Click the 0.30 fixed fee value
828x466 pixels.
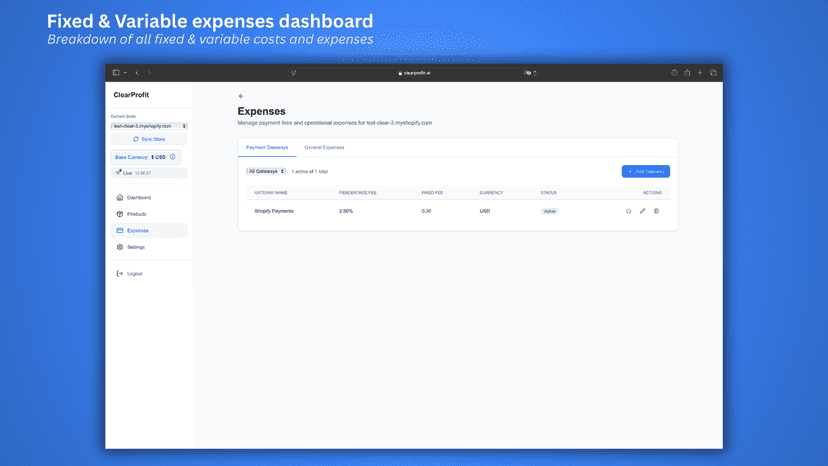(426, 211)
